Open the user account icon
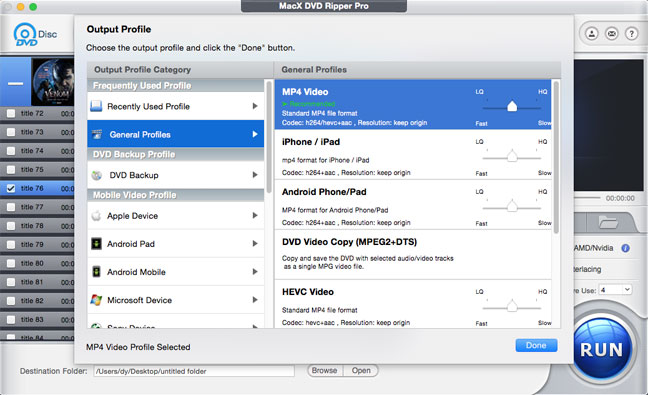Viewport: 648px width, 395px height. coord(592,34)
